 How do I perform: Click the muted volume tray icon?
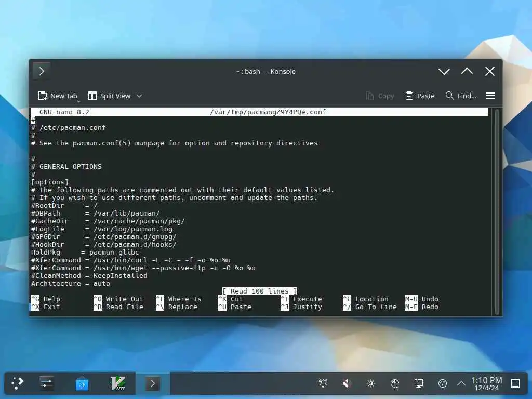point(347,383)
